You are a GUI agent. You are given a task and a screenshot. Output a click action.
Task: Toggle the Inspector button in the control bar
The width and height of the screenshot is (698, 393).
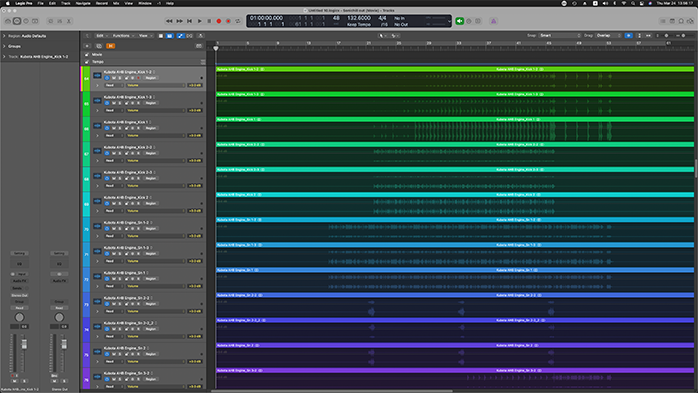coord(17,21)
